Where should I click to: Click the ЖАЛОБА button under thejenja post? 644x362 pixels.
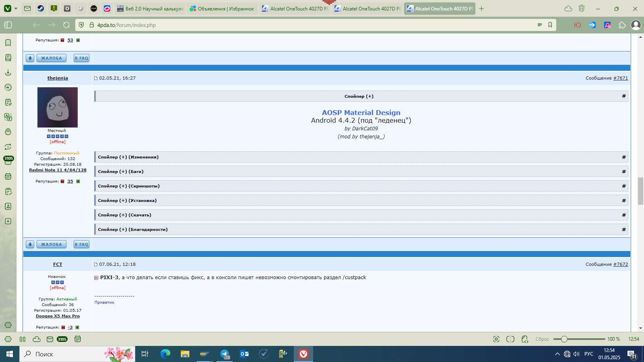[x=52, y=244]
